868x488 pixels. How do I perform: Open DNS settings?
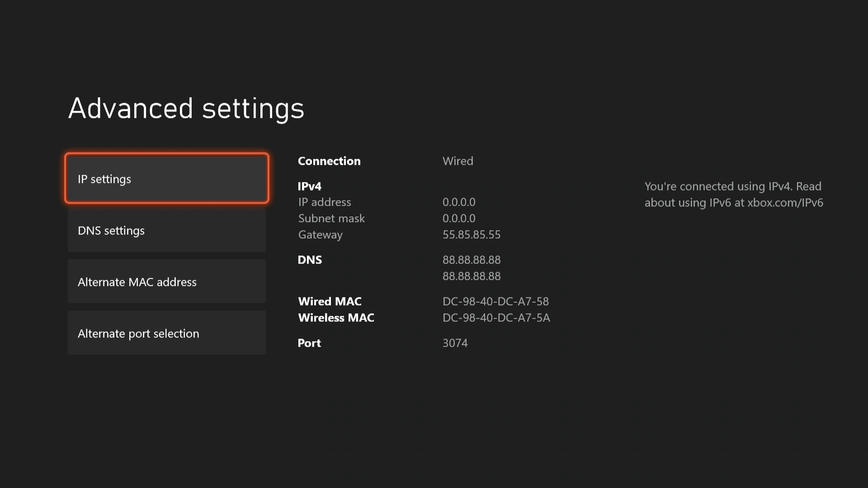(166, 230)
